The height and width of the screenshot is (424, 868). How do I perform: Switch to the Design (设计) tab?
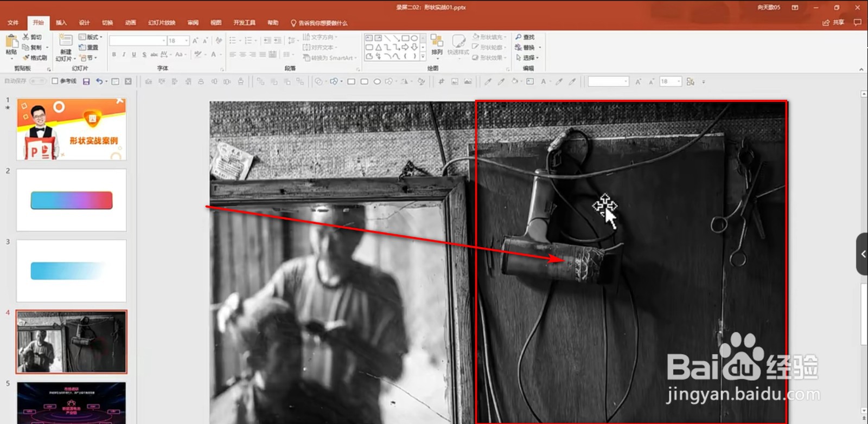coord(84,23)
